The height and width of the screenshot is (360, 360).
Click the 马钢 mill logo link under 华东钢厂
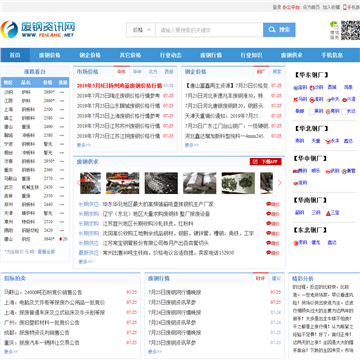300,99
